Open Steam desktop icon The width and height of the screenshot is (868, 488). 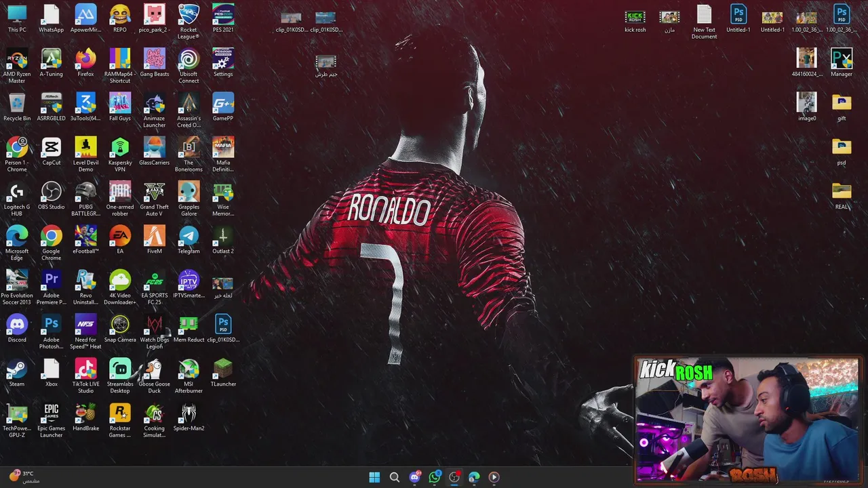coord(17,373)
